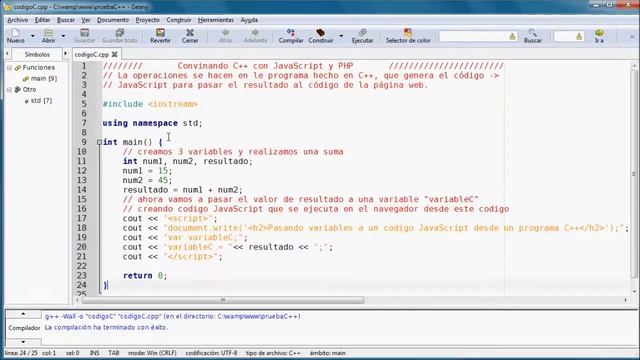Click the sidebar tabs left scroll arrow

7,54
